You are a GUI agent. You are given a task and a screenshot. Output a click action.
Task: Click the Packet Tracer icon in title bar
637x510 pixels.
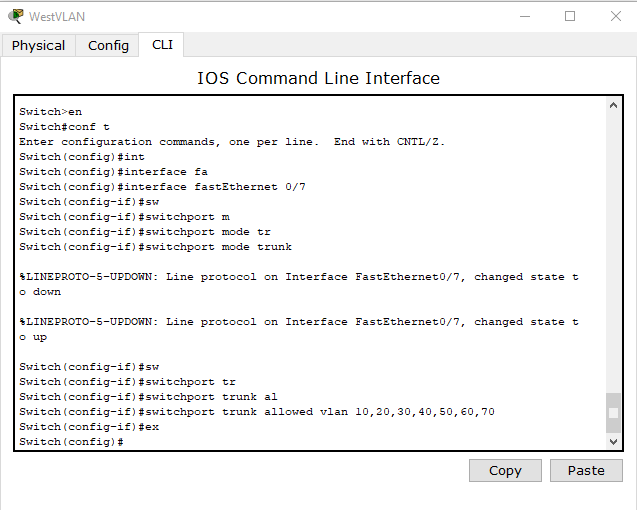coord(15,16)
